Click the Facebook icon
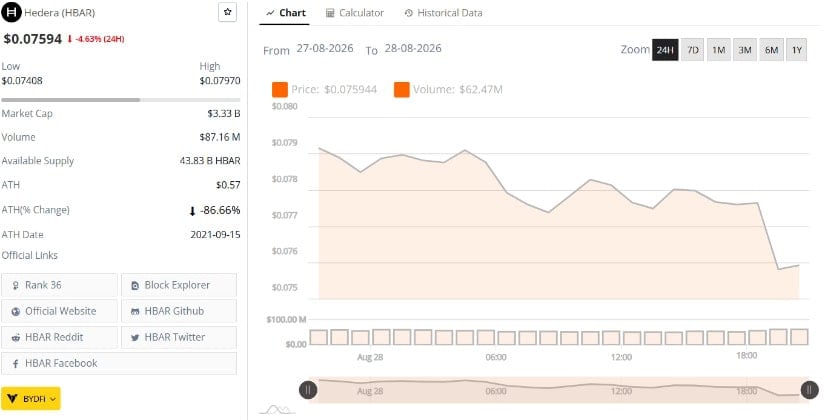The height and width of the screenshot is (420, 825). tap(16, 364)
